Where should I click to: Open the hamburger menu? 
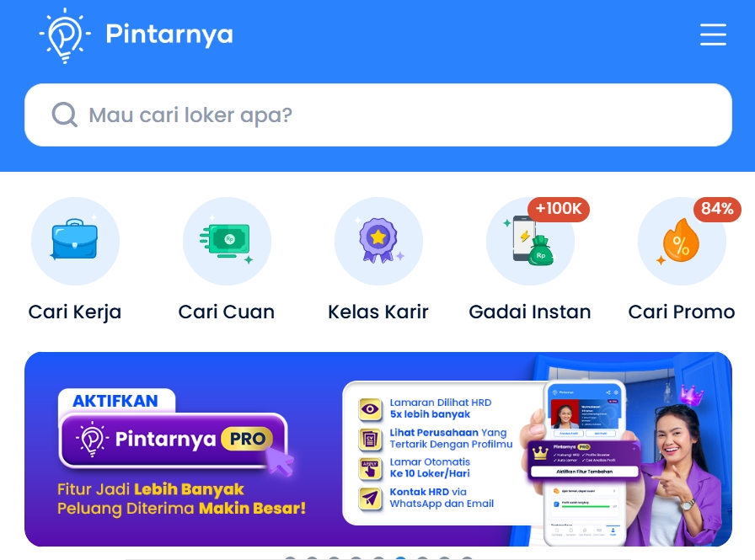pos(713,35)
